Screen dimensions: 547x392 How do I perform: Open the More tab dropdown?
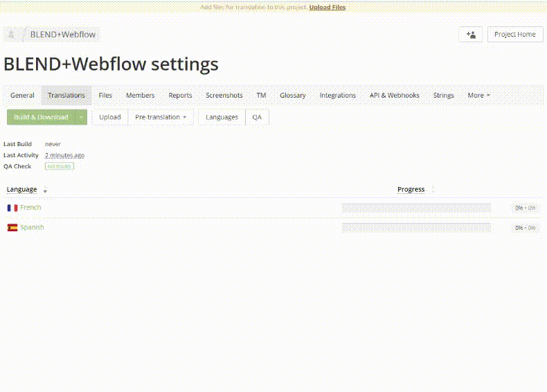(x=478, y=96)
